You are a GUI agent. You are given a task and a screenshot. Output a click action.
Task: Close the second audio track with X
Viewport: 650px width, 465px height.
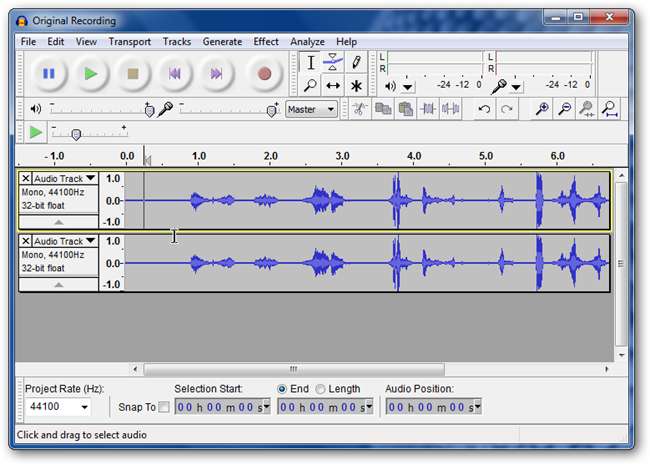coord(26,241)
